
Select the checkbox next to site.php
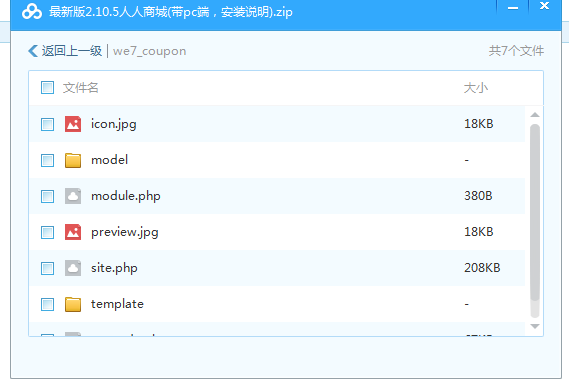point(48,268)
